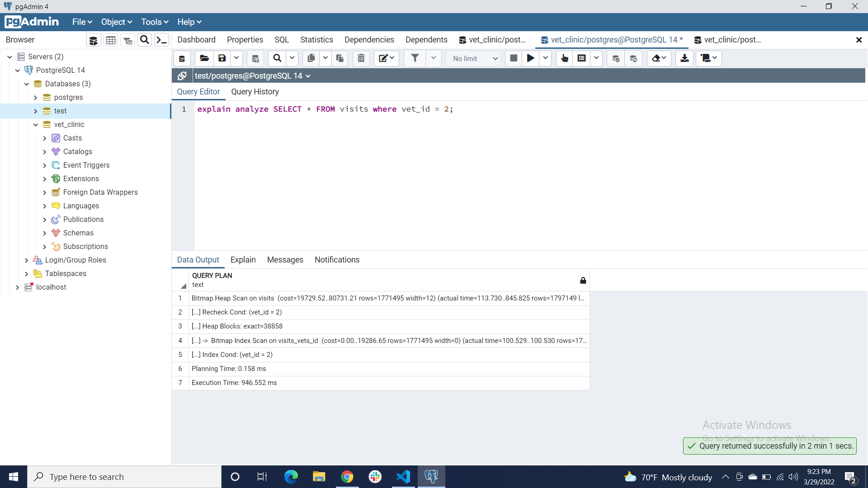
Task: Click the Explain query hand icon
Action: click(564, 58)
